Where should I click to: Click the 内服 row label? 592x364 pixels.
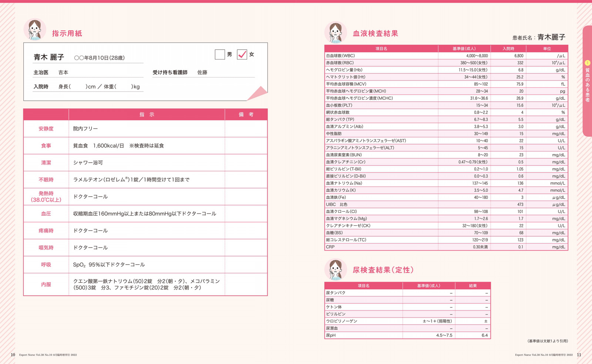(x=46, y=285)
